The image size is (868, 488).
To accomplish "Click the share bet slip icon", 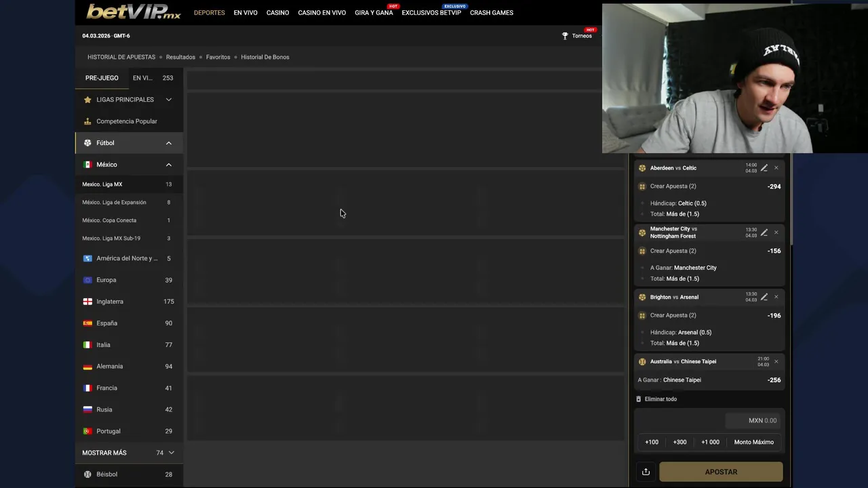I will (646, 472).
